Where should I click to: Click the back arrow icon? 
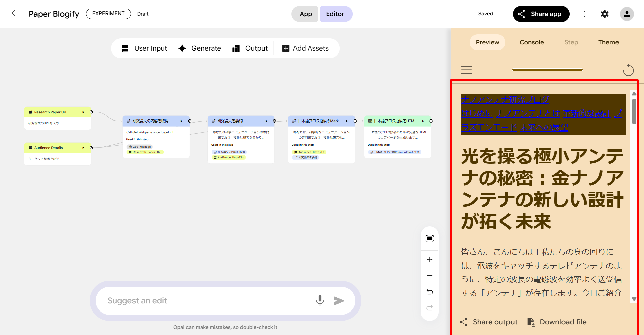[x=15, y=13]
